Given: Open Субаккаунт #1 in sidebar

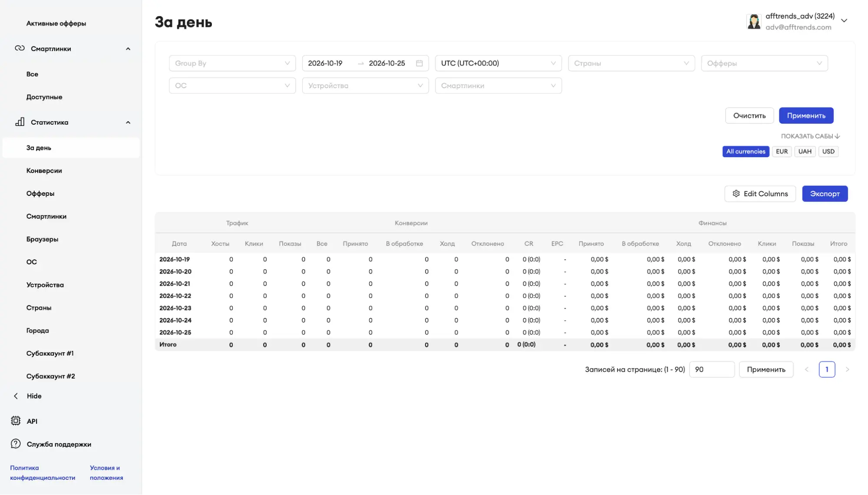Looking at the screenshot, I should click(x=50, y=353).
